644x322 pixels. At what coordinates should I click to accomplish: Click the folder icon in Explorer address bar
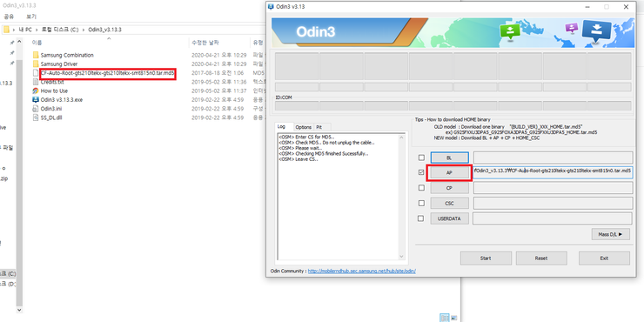pyautogui.click(x=6, y=30)
